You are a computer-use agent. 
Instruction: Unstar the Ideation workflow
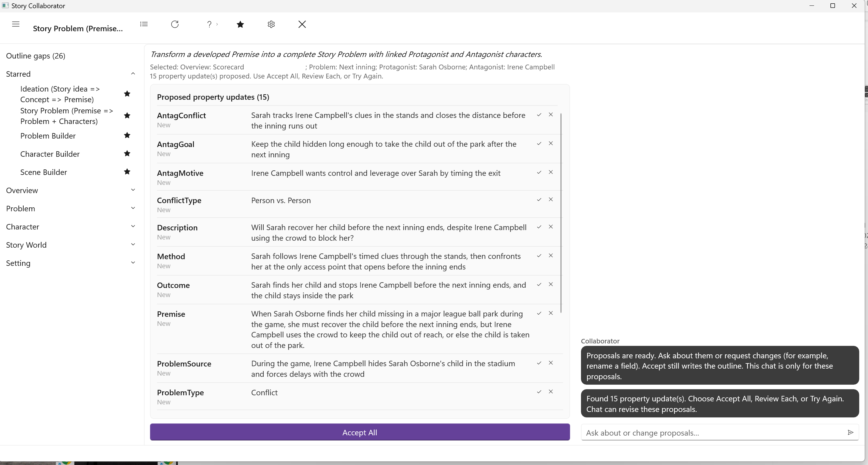pyautogui.click(x=127, y=94)
